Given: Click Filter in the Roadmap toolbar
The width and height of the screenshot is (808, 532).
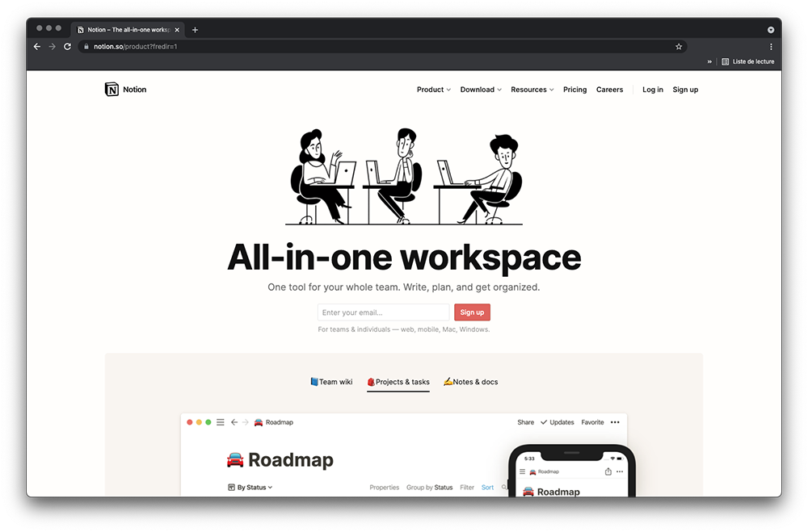Looking at the screenshot, I should click(x=467, y=487).
